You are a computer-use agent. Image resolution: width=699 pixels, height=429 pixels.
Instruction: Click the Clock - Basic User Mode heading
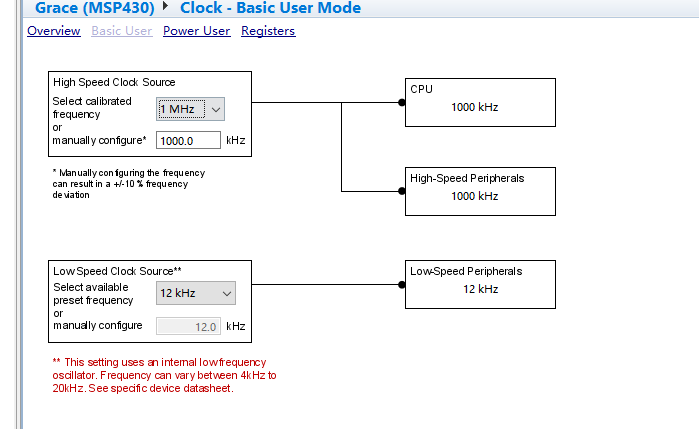click(x=270, y=8)
